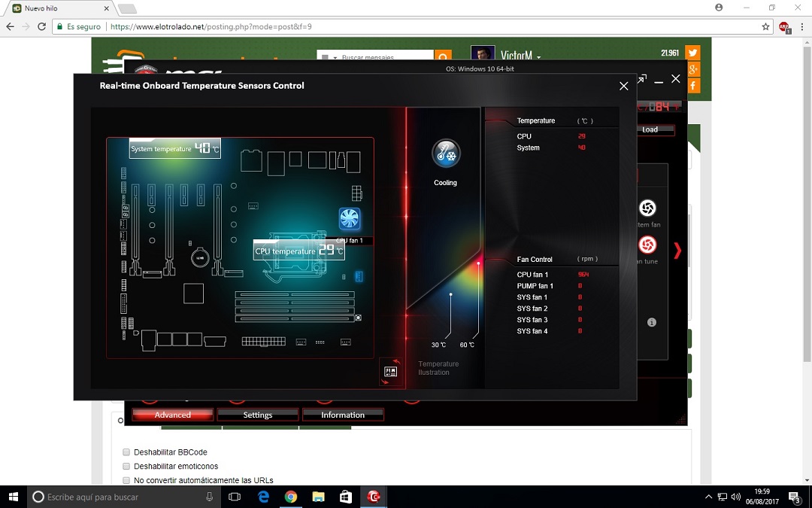The image size is (812, 508).
Task: Click the Cortana search box on the taskbar
Action: point(124,497)
